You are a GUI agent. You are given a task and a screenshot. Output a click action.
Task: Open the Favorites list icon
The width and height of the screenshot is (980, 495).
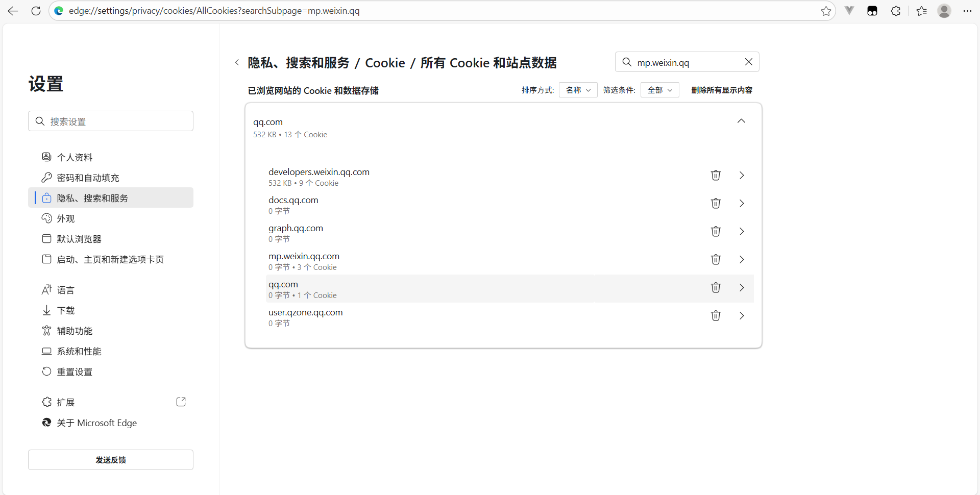click(x=921, y=11)
